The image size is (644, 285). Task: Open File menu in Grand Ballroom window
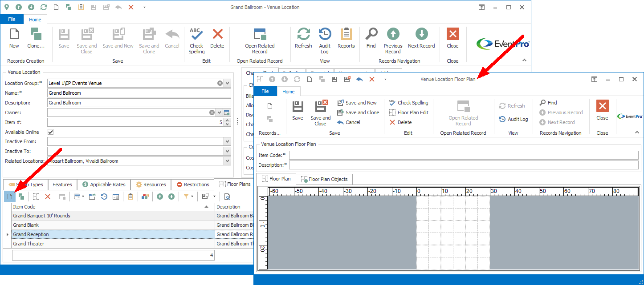pos(12,20)
